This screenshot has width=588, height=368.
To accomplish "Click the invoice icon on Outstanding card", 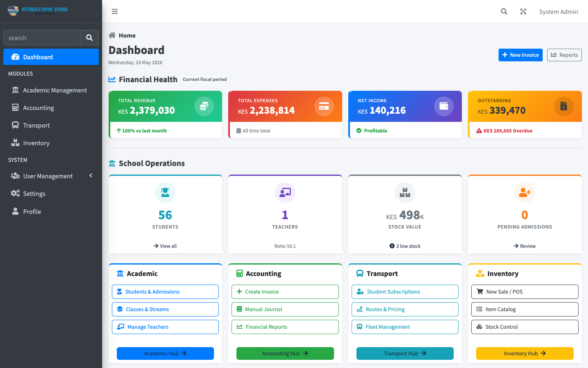I will click(564, 106).
